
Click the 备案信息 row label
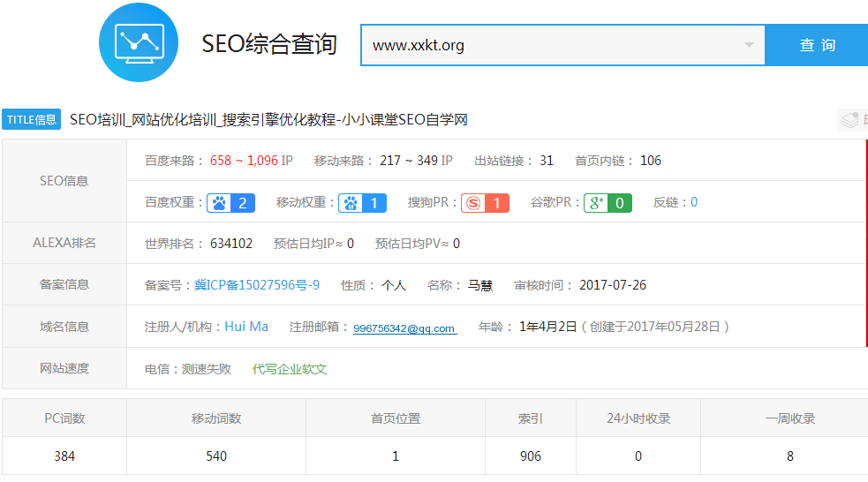click(x=64, y=284)
